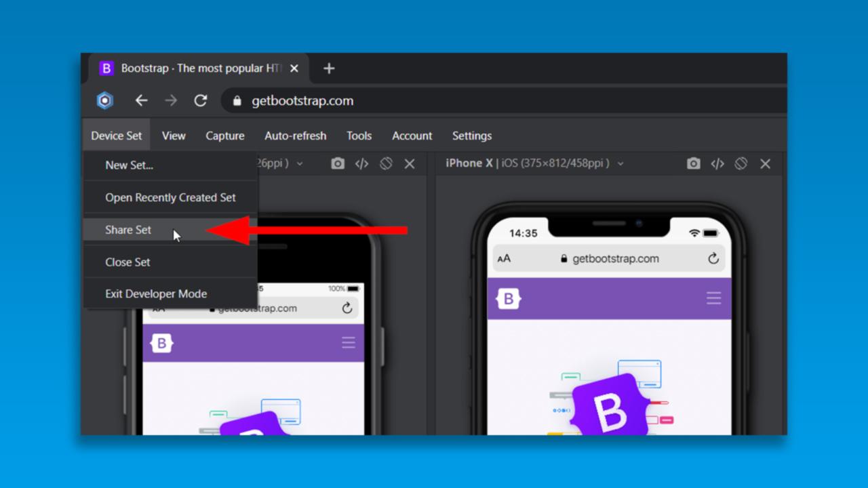Click inside the getbootstrap.com address bar
The height and width of the screenshot is (488, 868).
[x=302, y=100]
